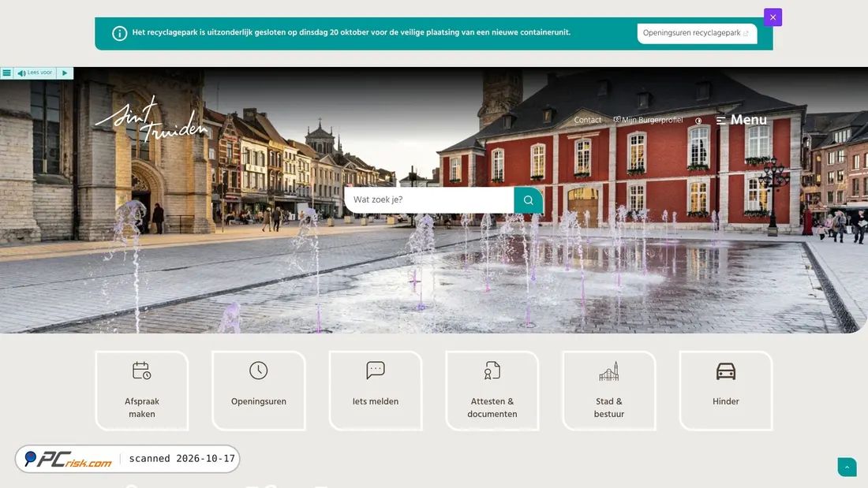Open the Afspraak maken tile
Screen dimensions: 868x488
[142, 390]
